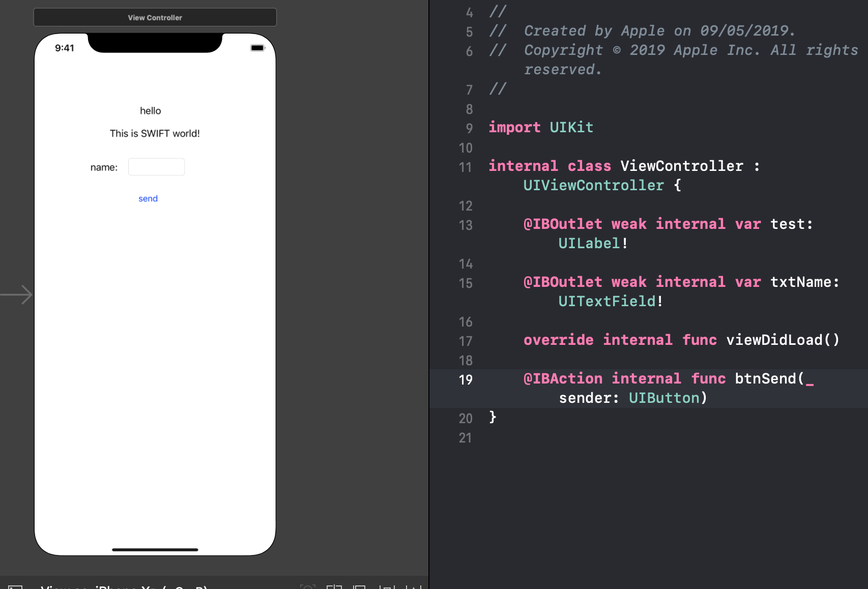Select the View Controller title bar
Screen dimensions: 868x589
pos(155,17)
